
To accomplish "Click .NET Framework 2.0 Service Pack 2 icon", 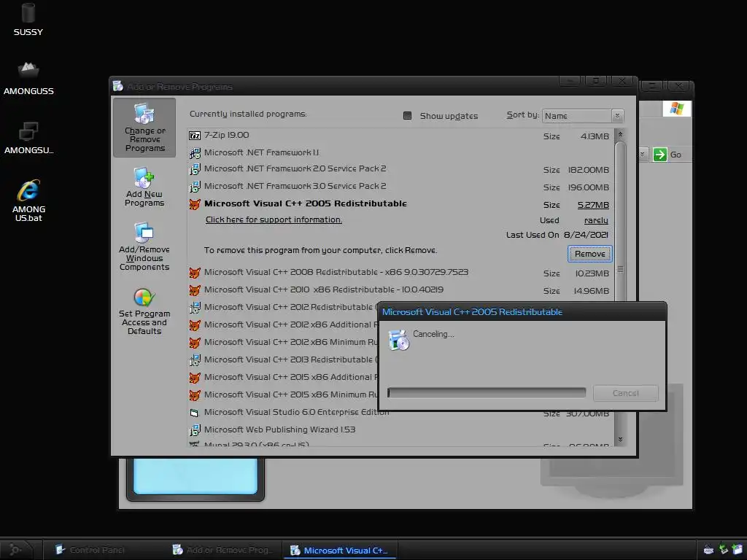I will 194,169.
